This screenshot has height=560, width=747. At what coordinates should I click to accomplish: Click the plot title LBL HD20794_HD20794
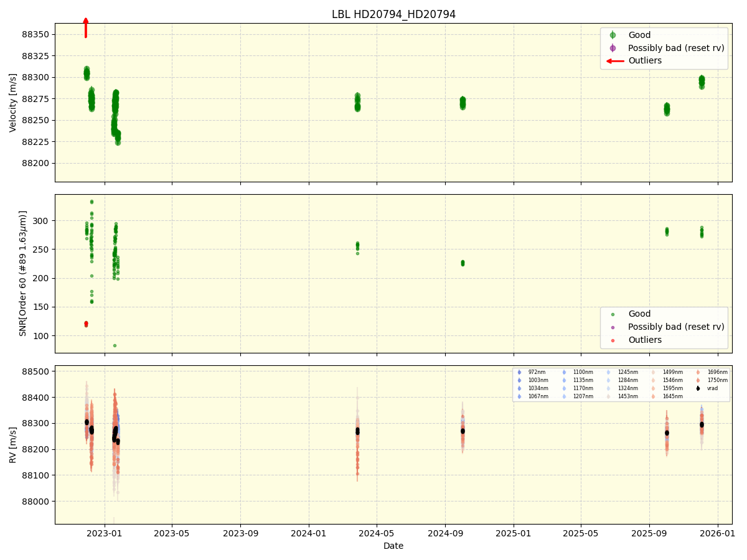[x=393, y=14]
